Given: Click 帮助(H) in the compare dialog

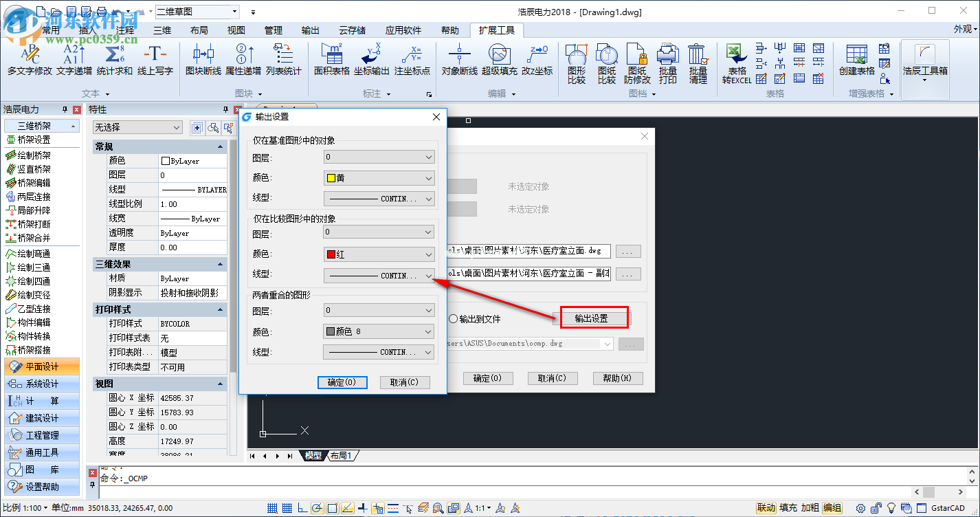Looking at the screenshot, I should tap(618, 378).
